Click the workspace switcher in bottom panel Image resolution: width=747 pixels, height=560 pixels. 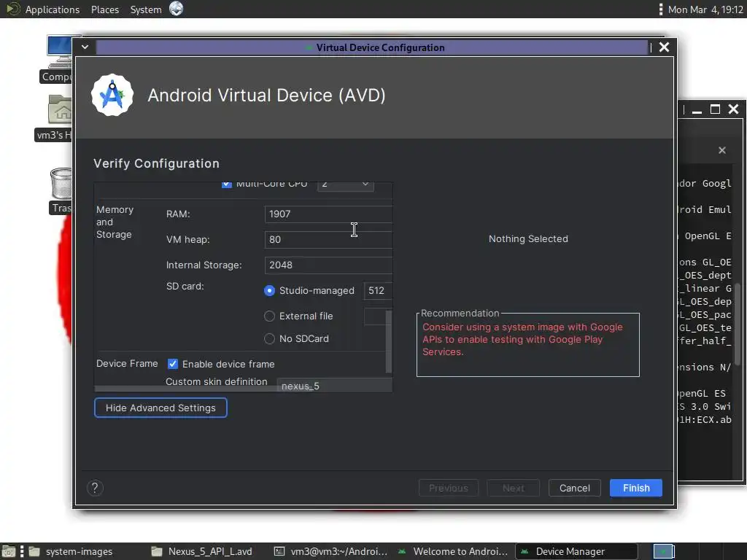click(x=664, y=551)
